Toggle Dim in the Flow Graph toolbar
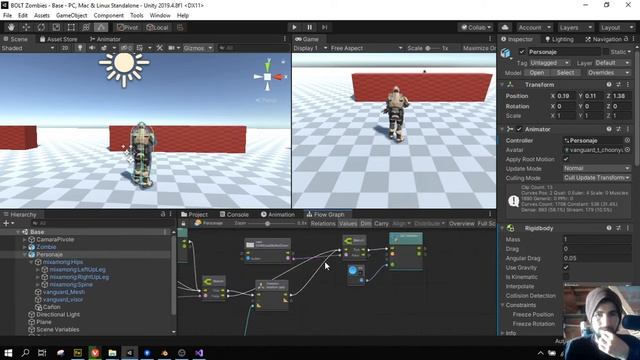 (x=366, y=224)
